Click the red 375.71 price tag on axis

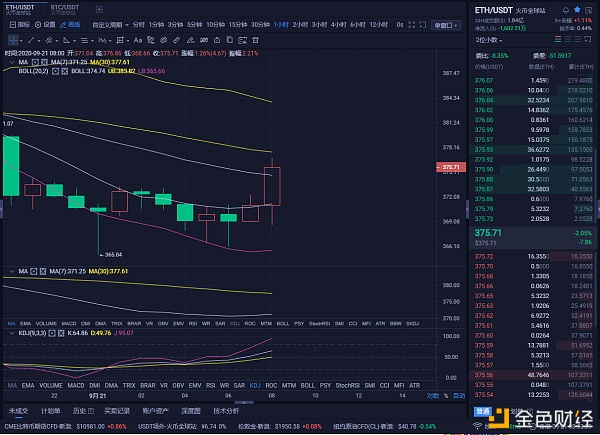point(451,167)
